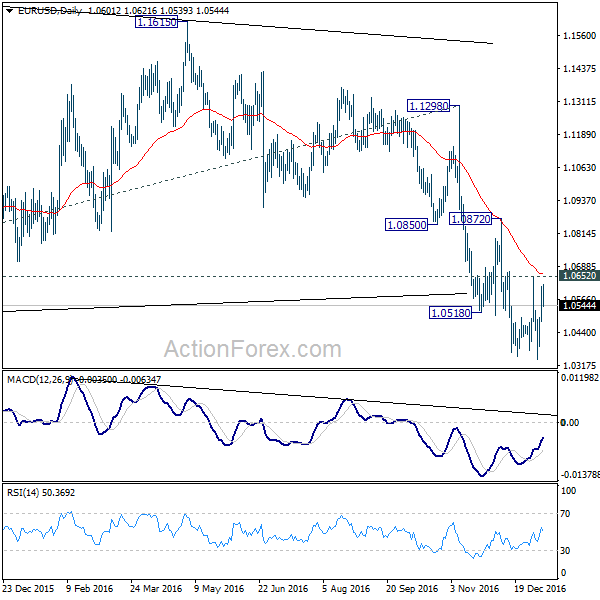Viewport: 600px width, 600px height.
Task: Click the 19 Dec 2016 date label
Action: coord(540,588)
